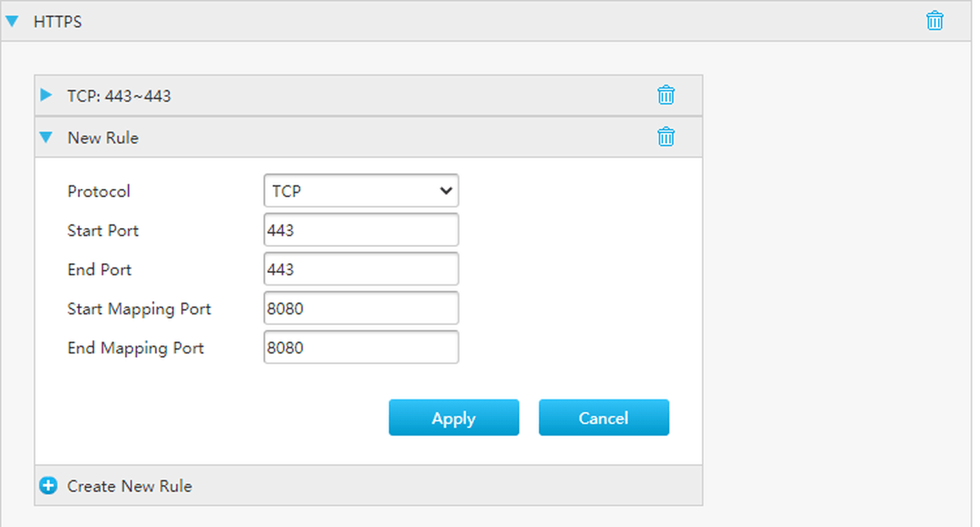Click the New Rule trash icon

point(666,137)
